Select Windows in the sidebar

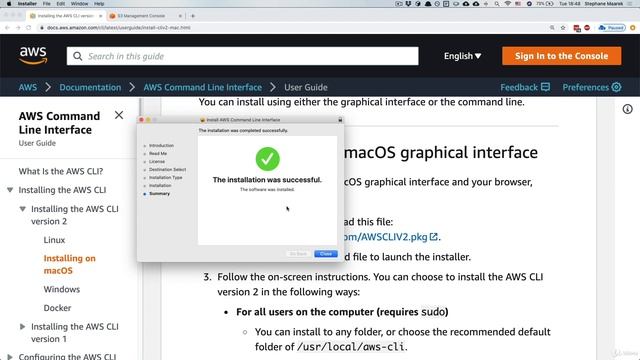(62, 289)
